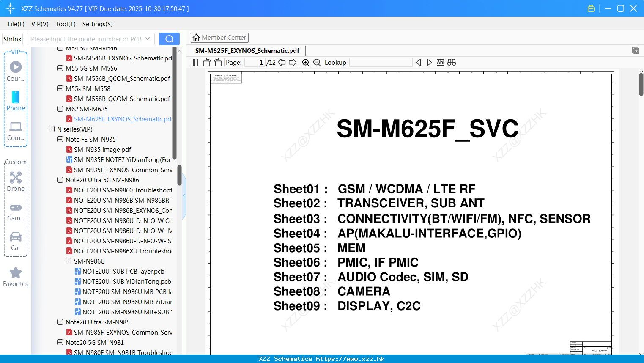Image resolution: width=644 pixels, height=363 pixels.
Task: Collapse the Note FE SM-N935 node
Action: (60, 139)
